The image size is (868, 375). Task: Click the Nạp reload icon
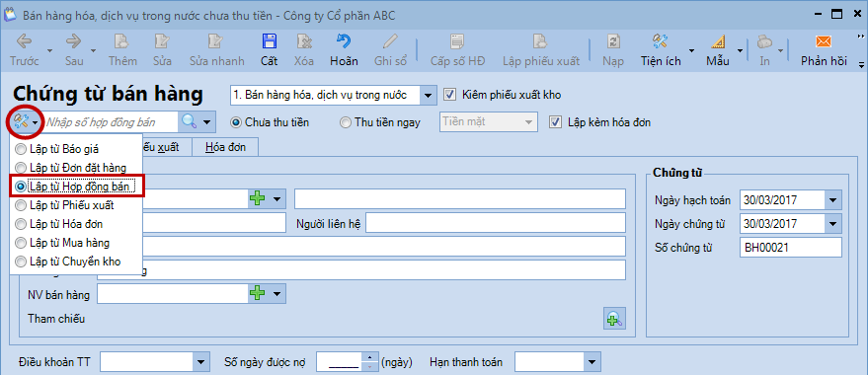pos(614,41)
